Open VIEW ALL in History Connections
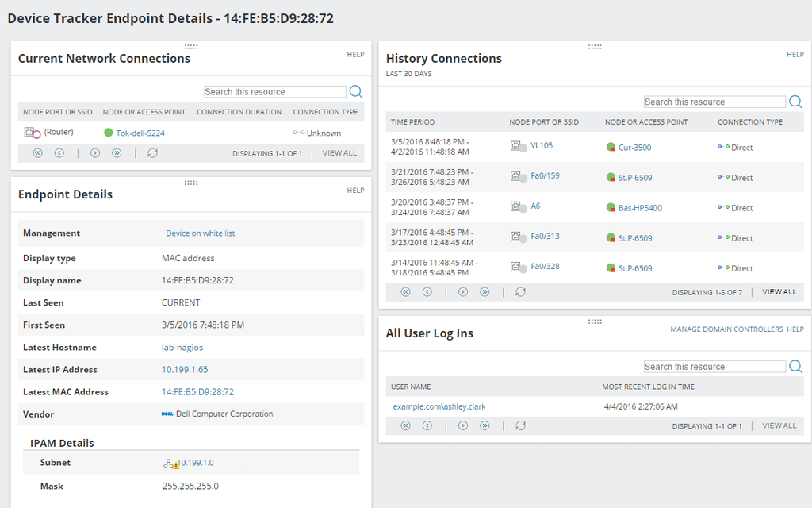Screen dimensions: 812x508 779,292
